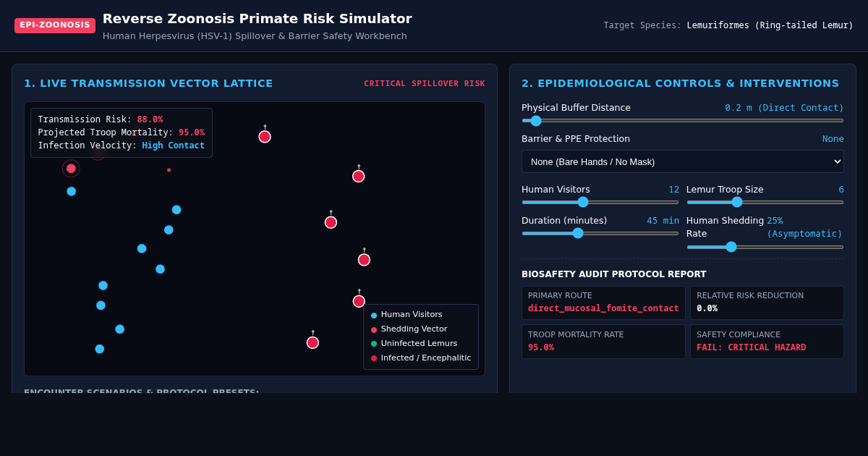Click the lowest blue human visitor dot
Image resolution: width=868 pixels, height=456 pixels.
click(x=100, y=349)
